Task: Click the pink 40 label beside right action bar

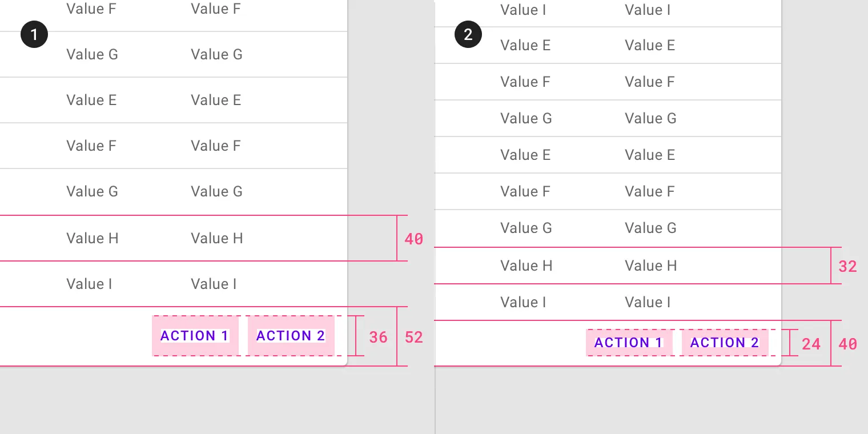Action: coord(848,344)
